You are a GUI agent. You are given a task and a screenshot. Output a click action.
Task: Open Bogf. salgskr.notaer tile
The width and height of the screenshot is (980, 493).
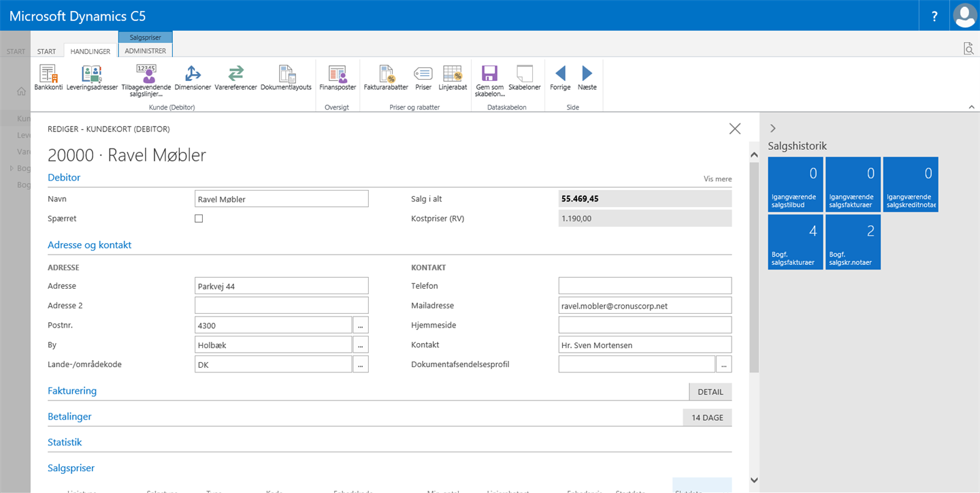pos(853,242)
